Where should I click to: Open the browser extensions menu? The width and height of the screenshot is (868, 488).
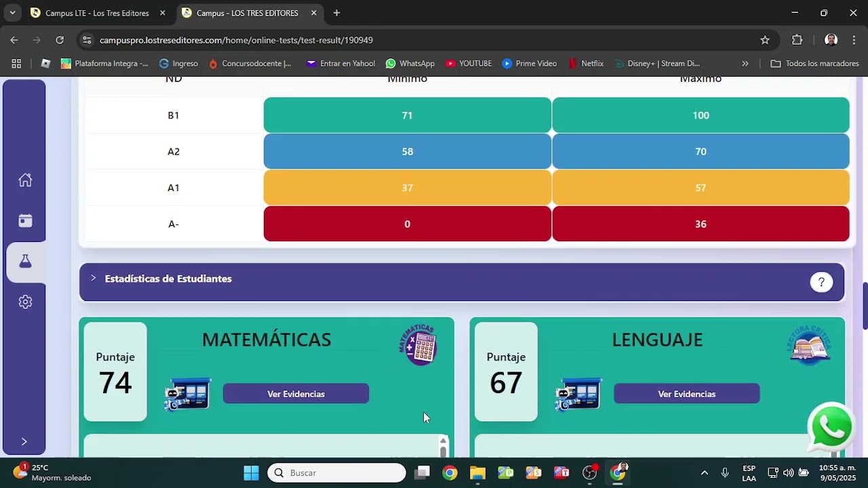pyautogui.click(x=797, y=40)
